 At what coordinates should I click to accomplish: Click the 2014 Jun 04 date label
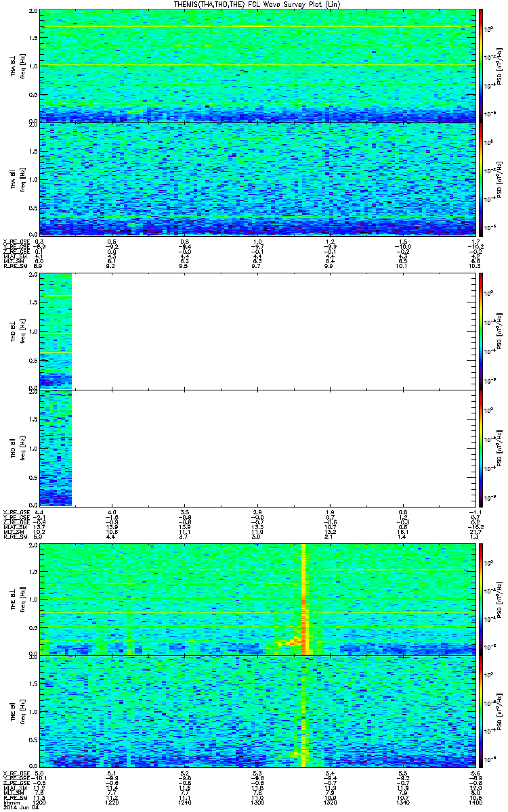point(18,807)
